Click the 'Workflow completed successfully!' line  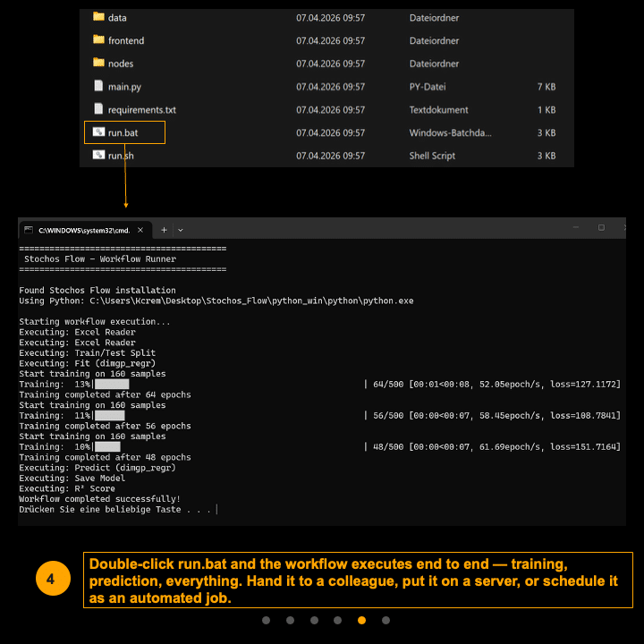100,498
